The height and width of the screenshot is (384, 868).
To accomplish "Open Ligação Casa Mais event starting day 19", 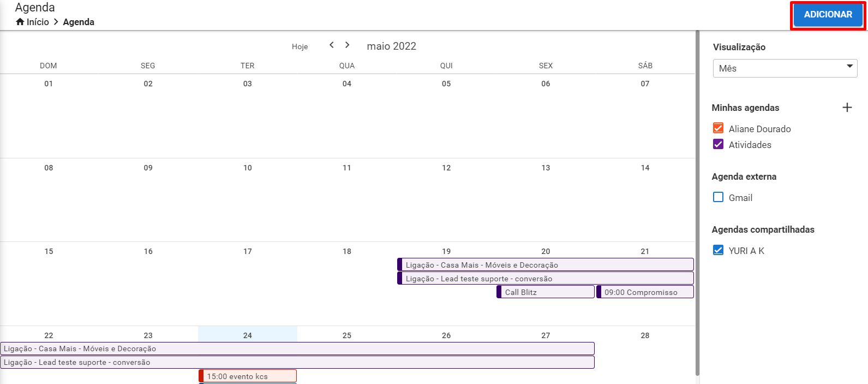I will (x=546, y=265).
